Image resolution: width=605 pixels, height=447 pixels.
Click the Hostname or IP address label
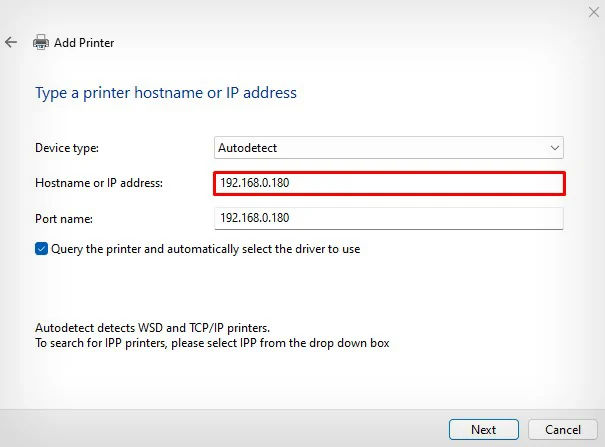(99, 183)
